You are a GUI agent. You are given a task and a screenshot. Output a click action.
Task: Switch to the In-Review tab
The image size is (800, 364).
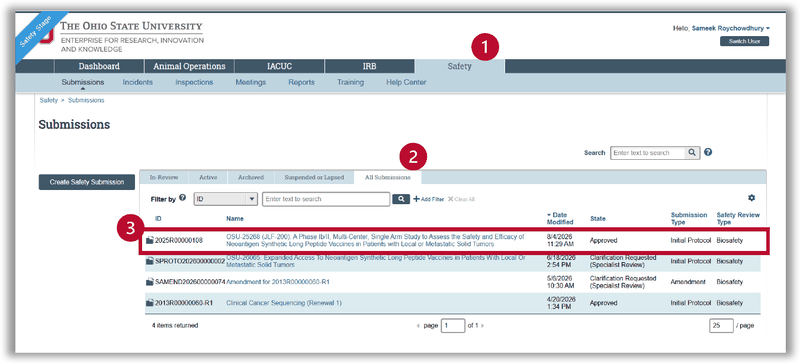[164, 177]
